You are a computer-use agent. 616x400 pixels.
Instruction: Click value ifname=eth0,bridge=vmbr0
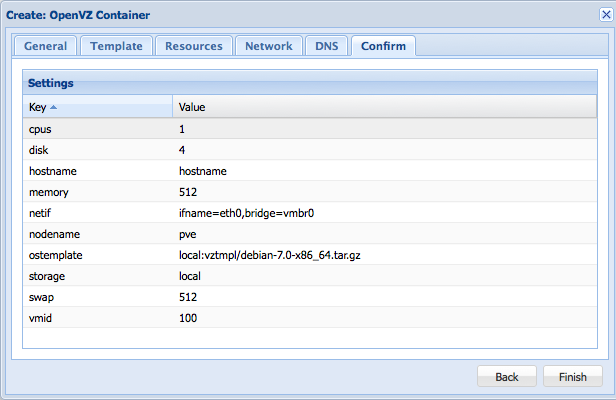(385, 213)
